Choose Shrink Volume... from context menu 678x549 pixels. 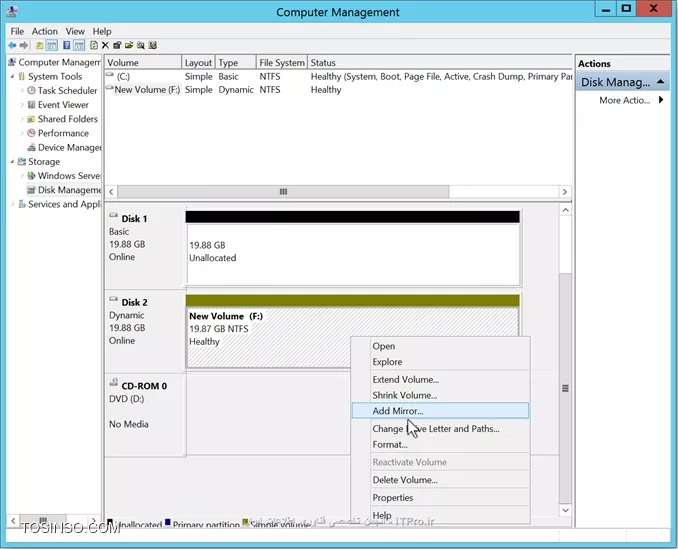440,395
